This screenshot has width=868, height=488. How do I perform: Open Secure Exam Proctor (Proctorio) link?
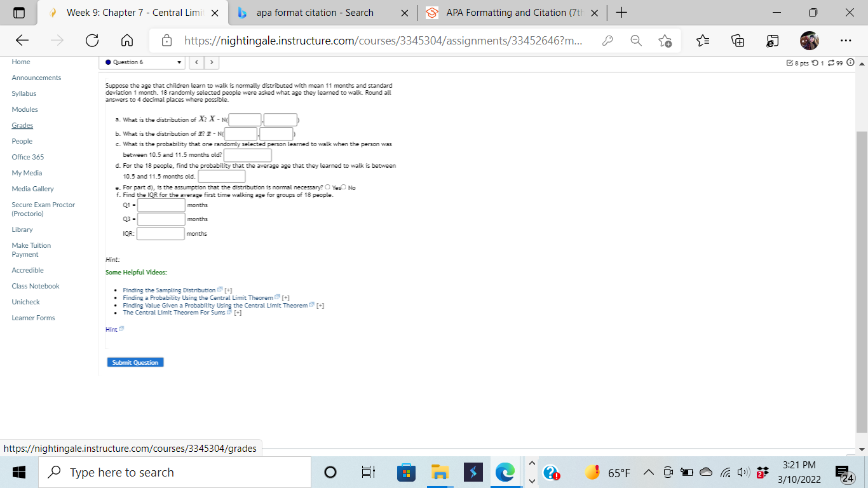43,209
